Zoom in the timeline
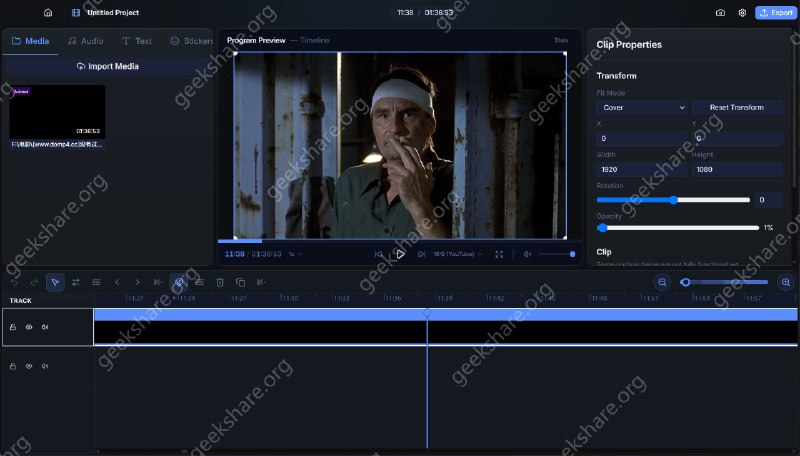 pyautogui.click(x=786, y=282)
